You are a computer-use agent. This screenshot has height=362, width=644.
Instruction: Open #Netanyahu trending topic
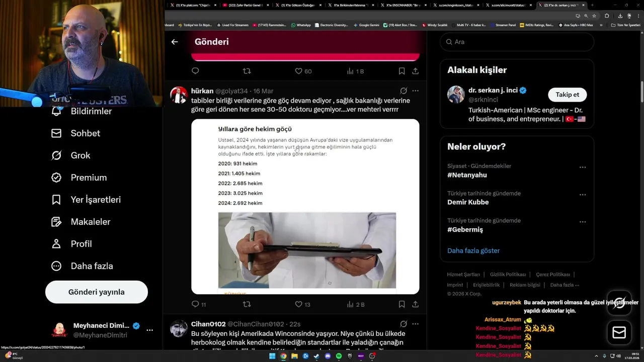[467, 175]
